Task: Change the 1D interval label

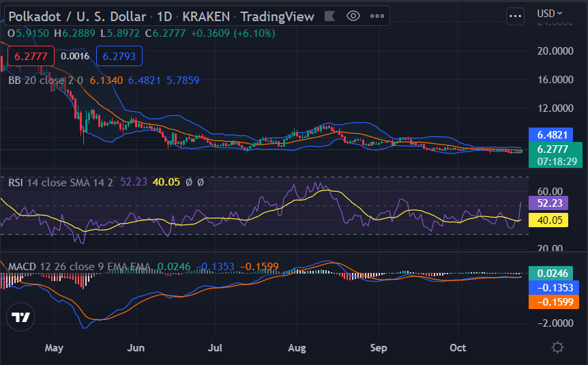Action: (x=164, y=16)
